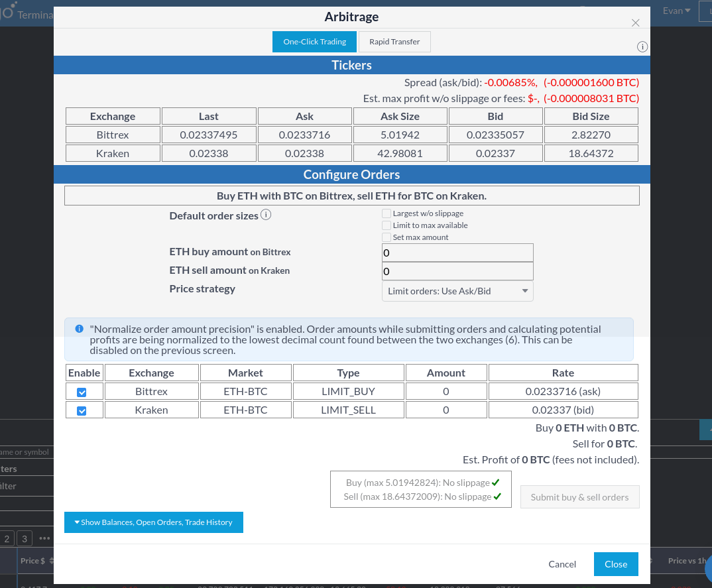This screenshot has width=712, height=588.
Task: Click the Sell max no slippage status line
Action: click(x=422, y=497)
